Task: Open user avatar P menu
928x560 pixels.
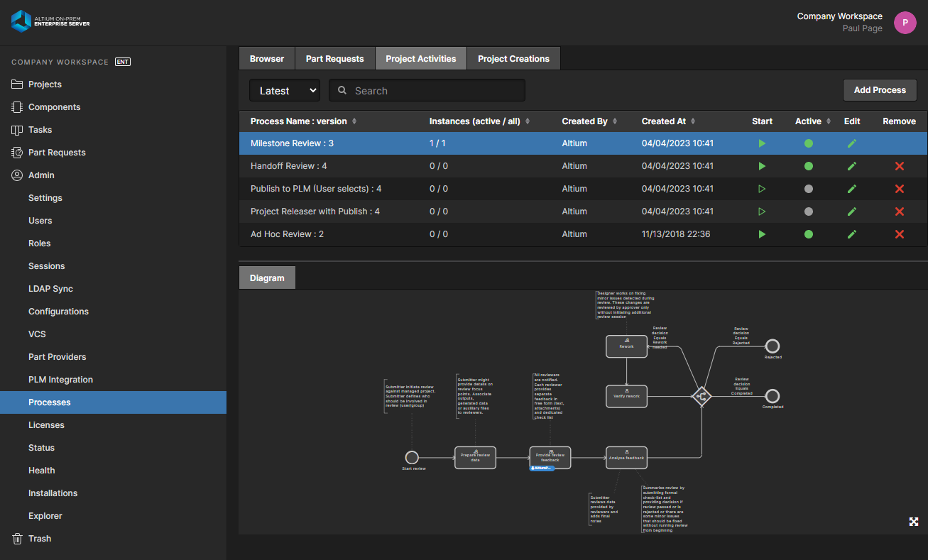Action: tap(905, 23)
